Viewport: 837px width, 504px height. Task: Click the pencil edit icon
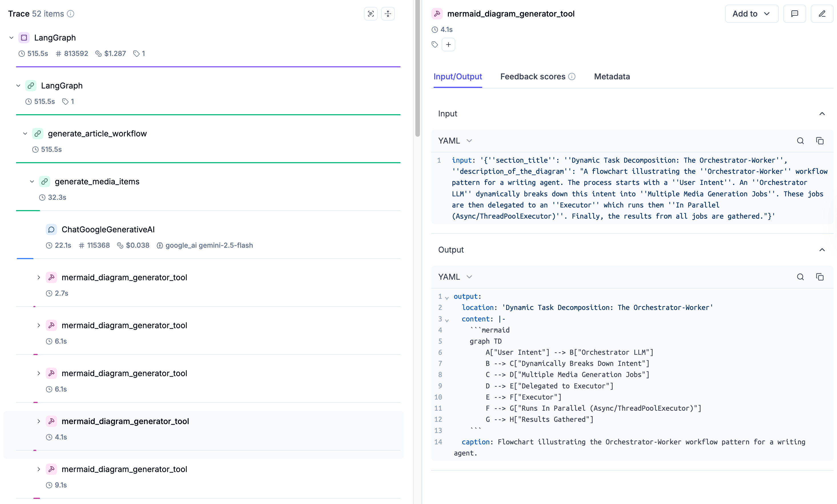pyautogui.click(x=822, y=14)
